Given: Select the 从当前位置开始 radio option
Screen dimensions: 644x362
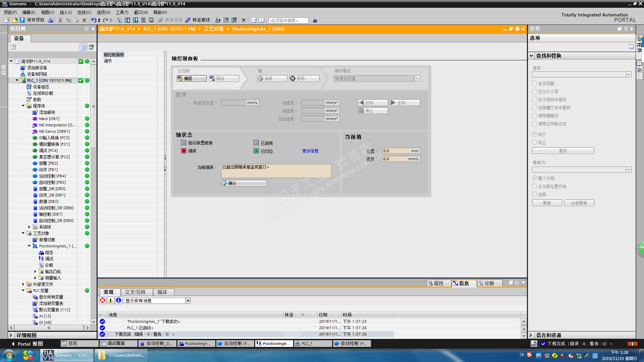Looking at the screenshot, I should point(534,186).
